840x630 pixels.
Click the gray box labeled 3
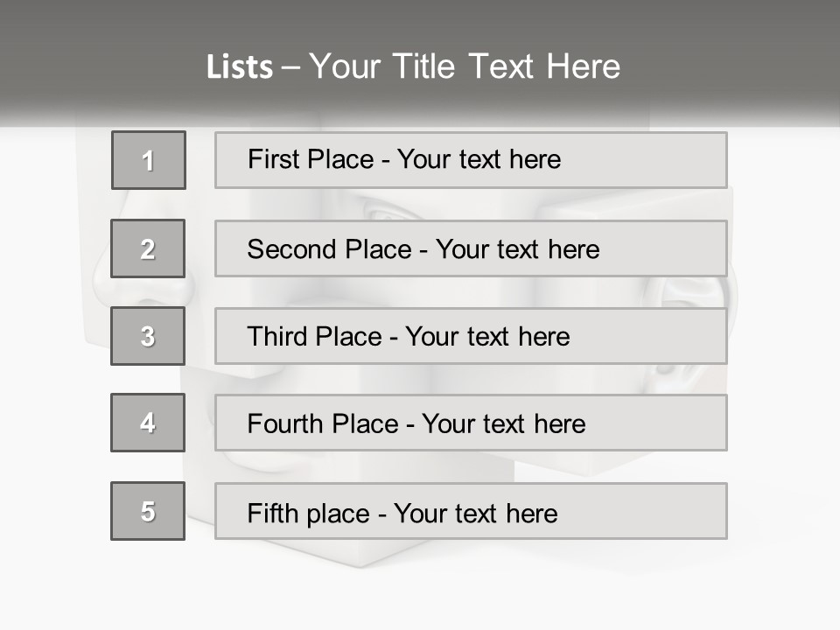pyautogui.click(x=148, y=336)
